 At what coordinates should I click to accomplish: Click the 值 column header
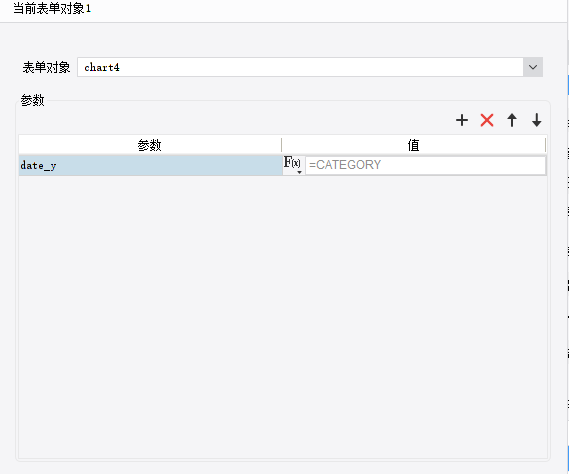click(413, 145)
